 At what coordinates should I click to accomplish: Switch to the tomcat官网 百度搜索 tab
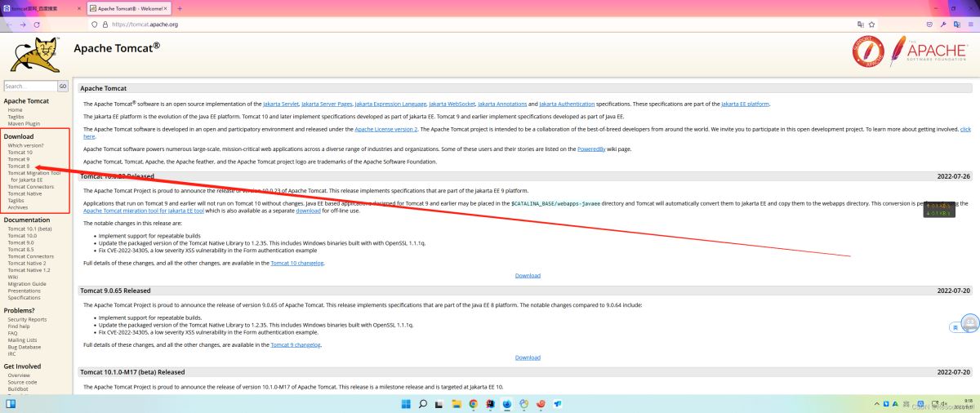(41, 8)
